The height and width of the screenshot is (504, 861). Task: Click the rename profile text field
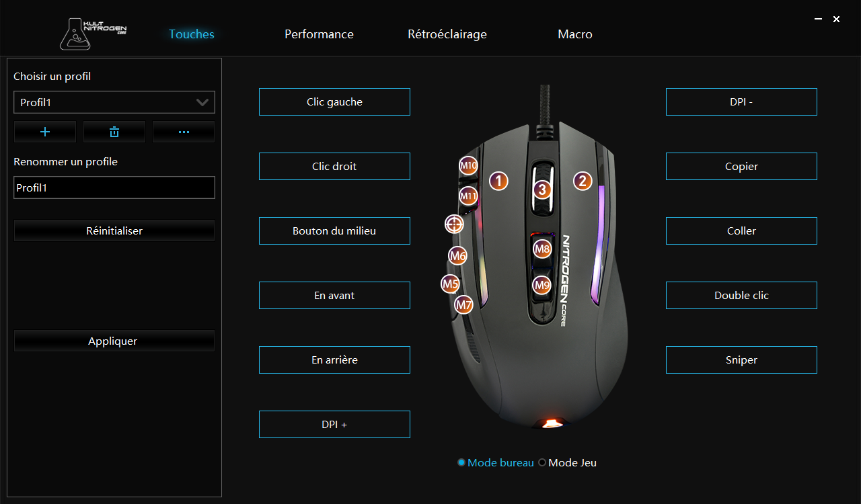pos(114,187)
